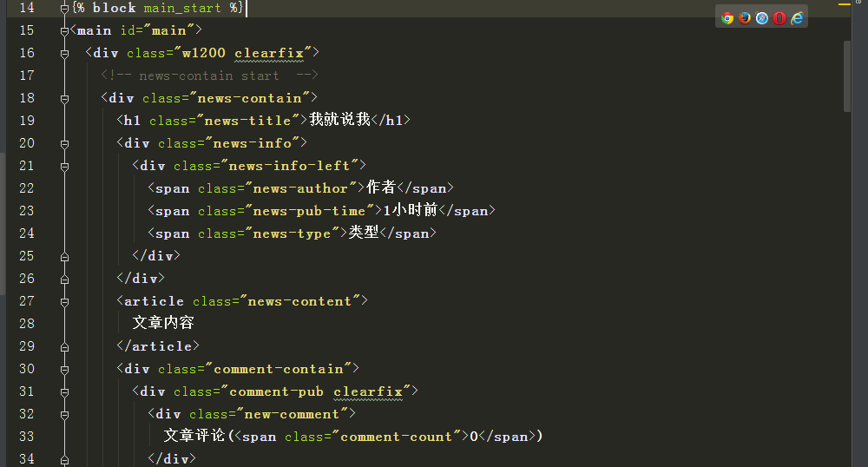Click the '文章评论' comment label text

click(x=194, y=436)
